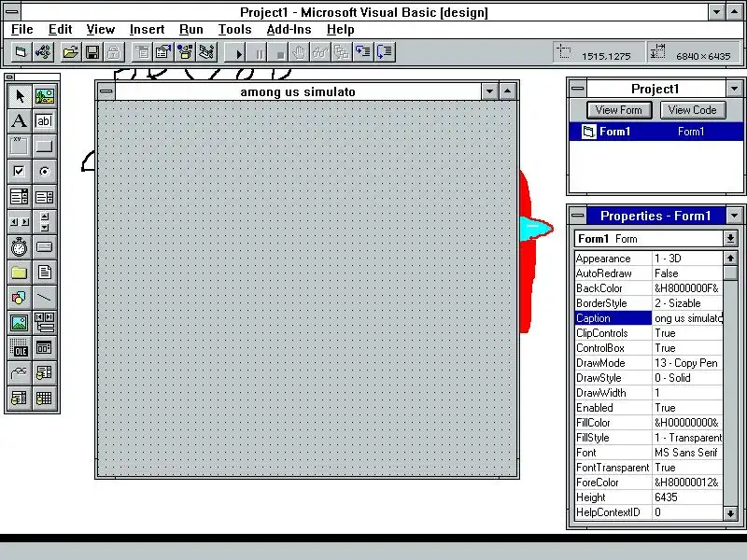
Task: Open the form designer's control menu box
Action: pos(106,91)
